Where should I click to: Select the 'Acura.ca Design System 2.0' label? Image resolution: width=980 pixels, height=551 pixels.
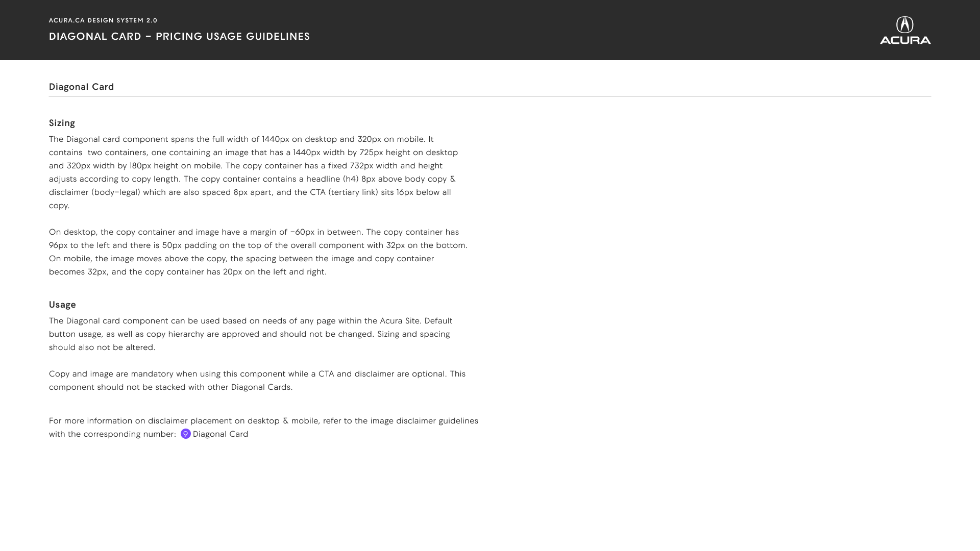click(103, 20)
